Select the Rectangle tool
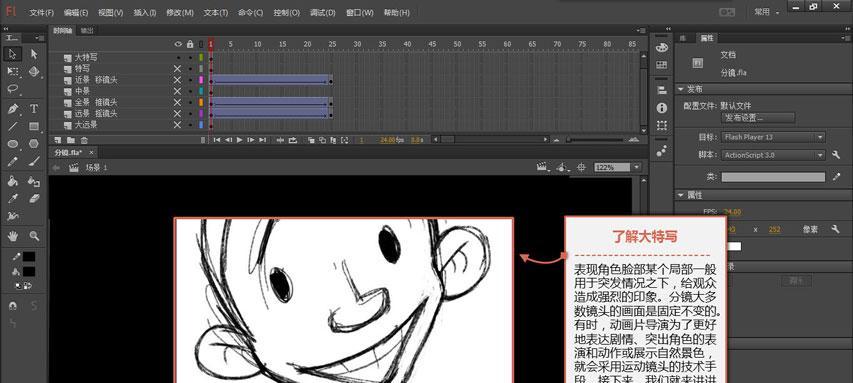 pyautogui.click(x=34, y=126)
